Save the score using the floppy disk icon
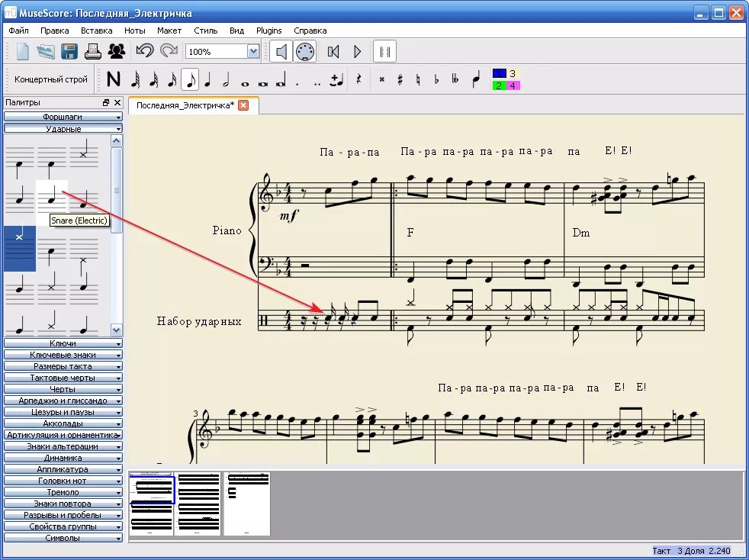 69,51
